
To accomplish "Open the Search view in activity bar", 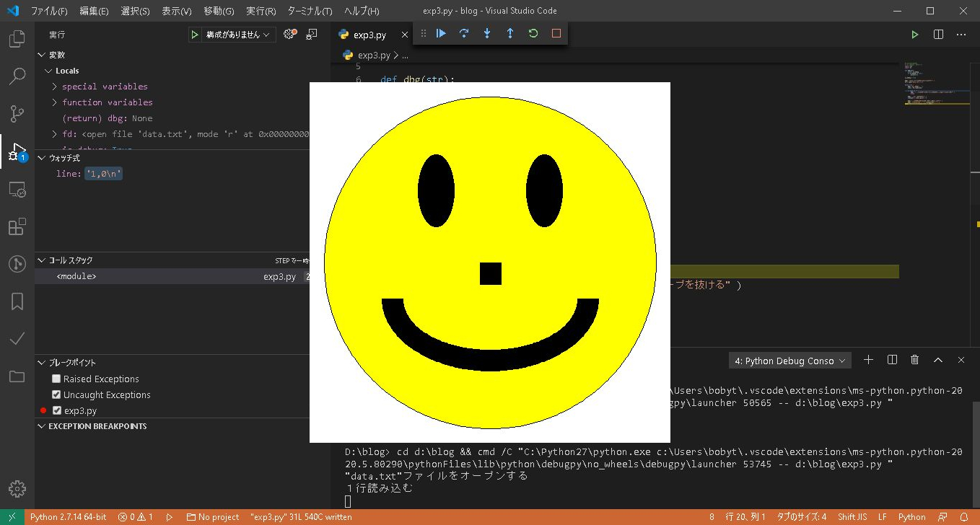I will (17, 76).
